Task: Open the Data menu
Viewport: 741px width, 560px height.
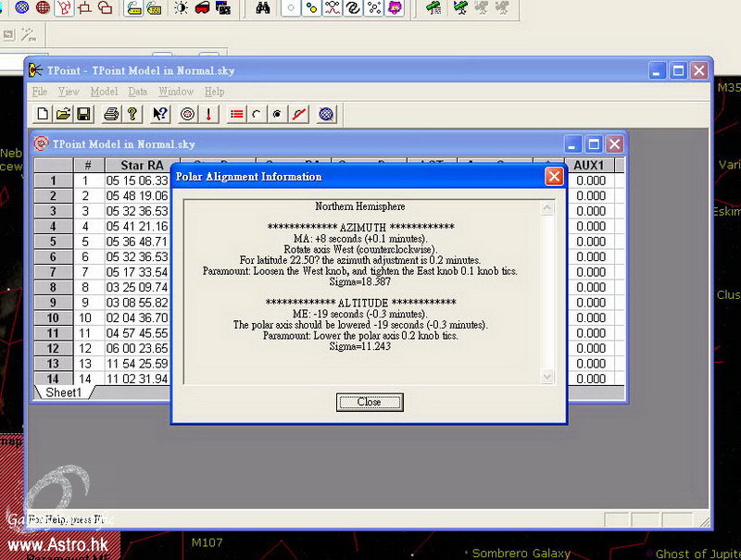Action: pos(137,92)
